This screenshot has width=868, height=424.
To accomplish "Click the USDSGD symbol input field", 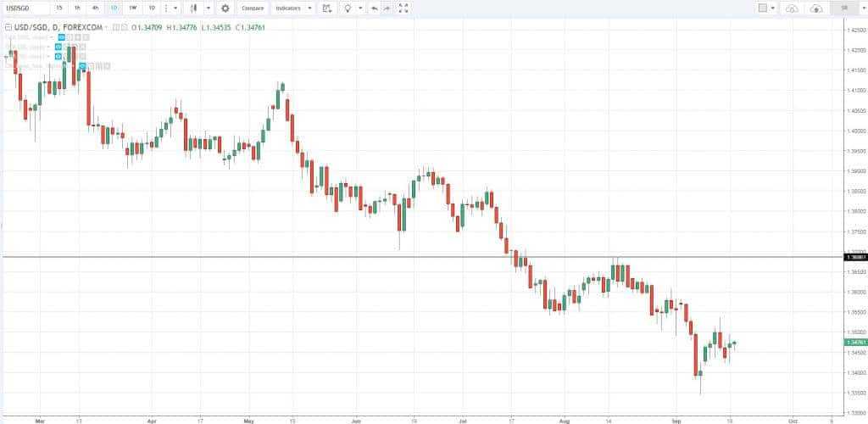I will click(24, 8).
